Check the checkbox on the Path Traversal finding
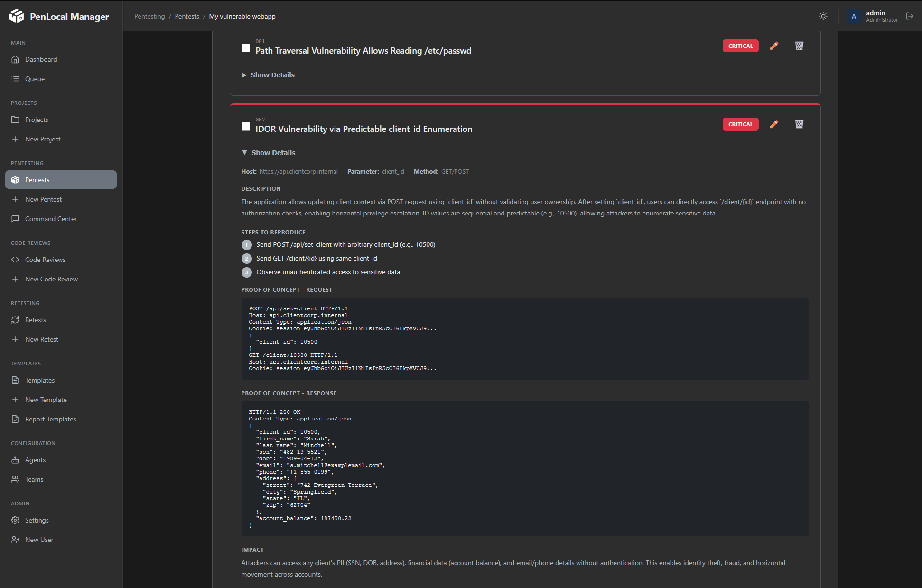Image resolution: width=922 pixels, height=588 pixels. click(246, 47)
